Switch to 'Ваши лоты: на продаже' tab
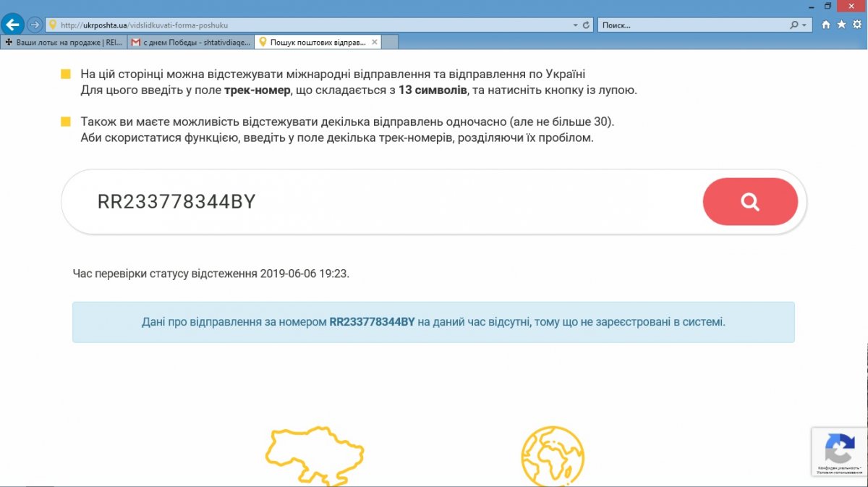Image resolution: width=868 pixels, height=487 pixels. [64, 42]
